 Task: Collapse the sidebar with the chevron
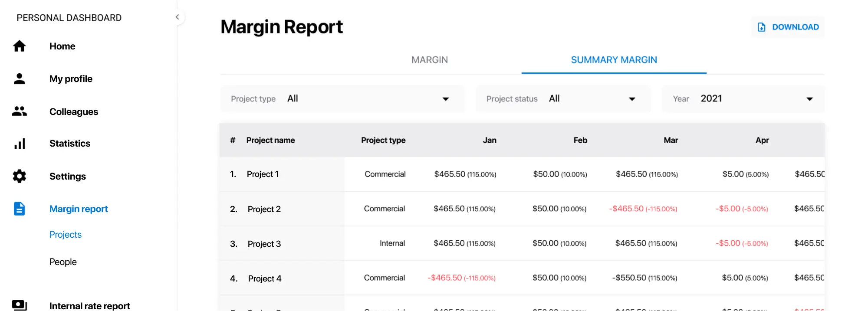point(177,17)
